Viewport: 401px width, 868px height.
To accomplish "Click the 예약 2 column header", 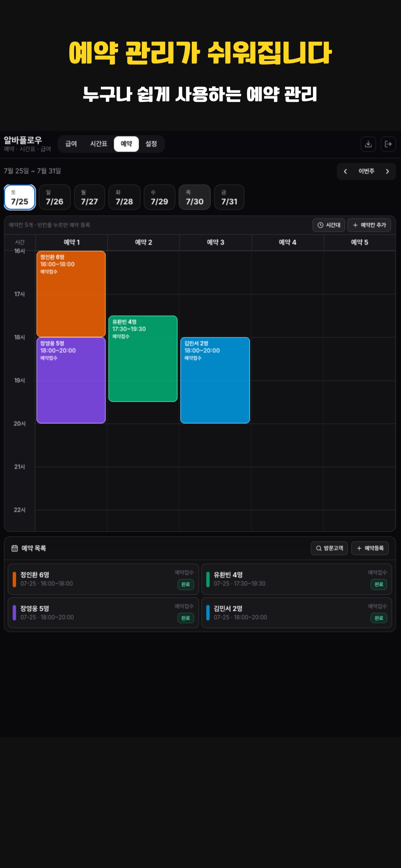I will (143, 242).
